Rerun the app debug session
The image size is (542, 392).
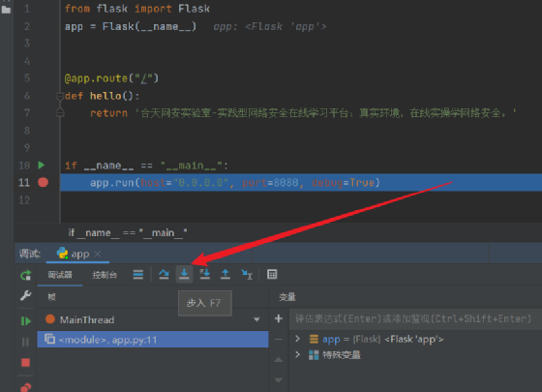26,275
